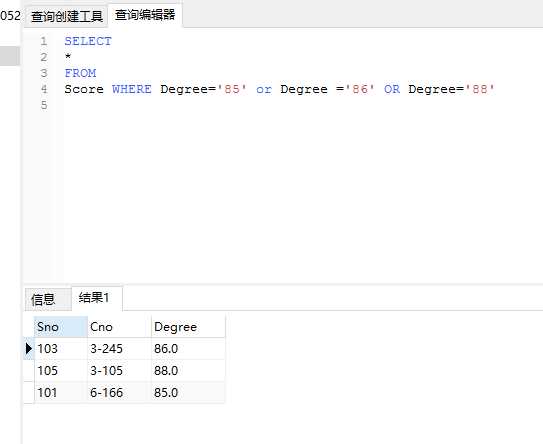Click line number 5 in the gutter
543x444 pixels.
click(x=44, y=105)
